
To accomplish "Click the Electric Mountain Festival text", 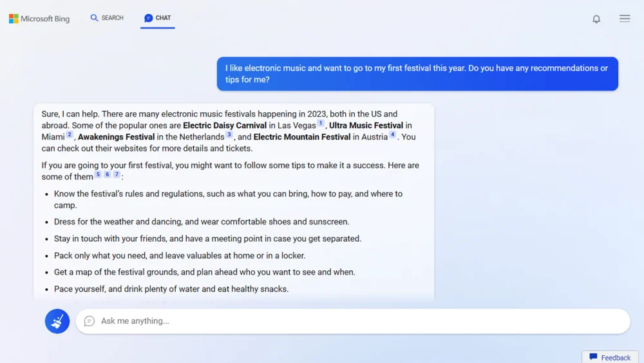I will (x=302, y=137).
